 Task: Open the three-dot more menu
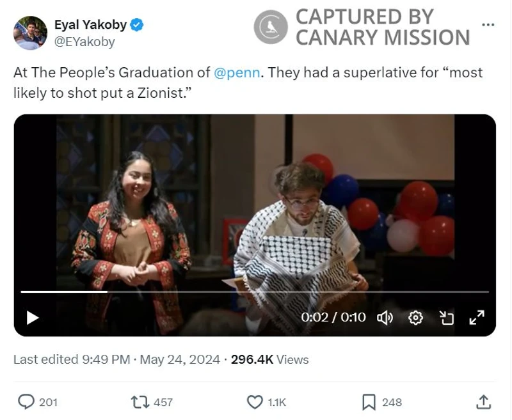tap(488, 25)
